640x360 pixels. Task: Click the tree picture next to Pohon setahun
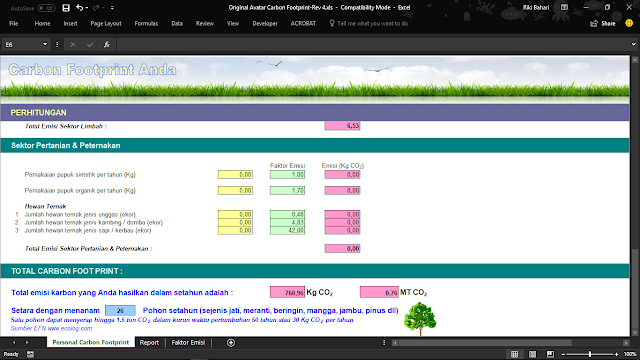pos(420,319)
